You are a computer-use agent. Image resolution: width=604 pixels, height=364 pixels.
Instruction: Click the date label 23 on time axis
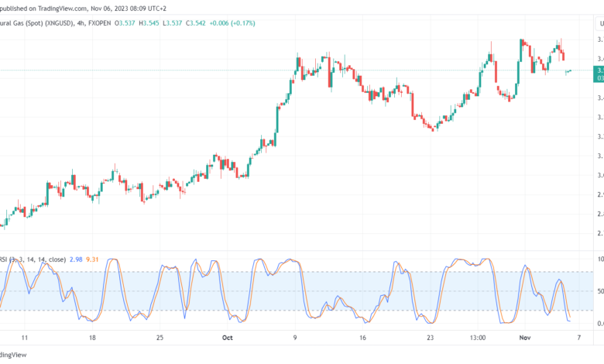click(431, 338)
